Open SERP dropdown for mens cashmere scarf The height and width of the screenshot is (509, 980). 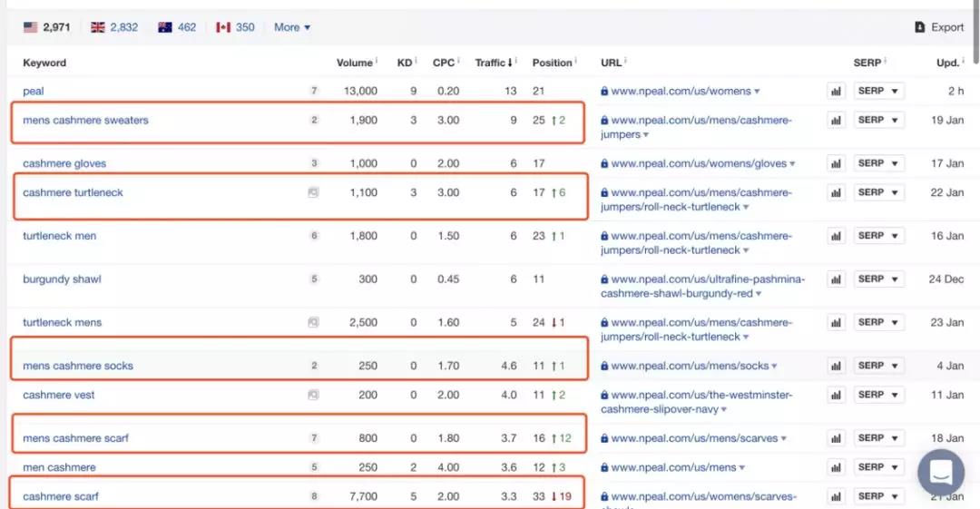coord(878,438)
